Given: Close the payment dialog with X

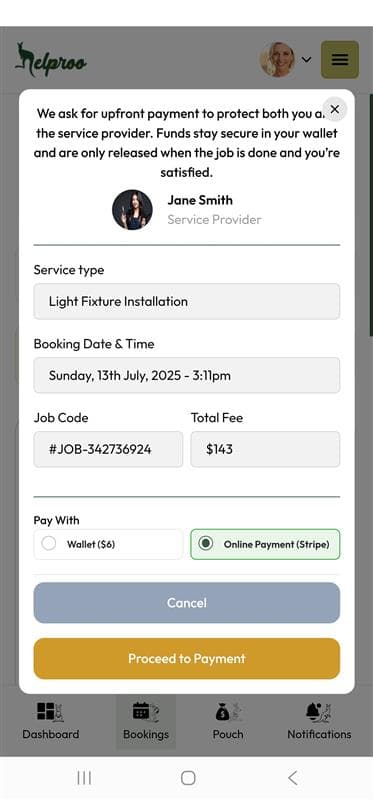Looking at the screenshot, I should coord(335,109).
